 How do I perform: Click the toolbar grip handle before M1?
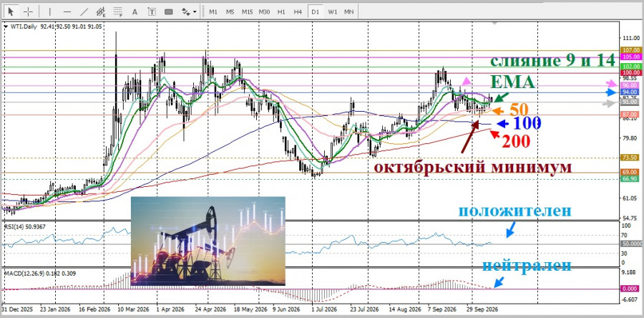[203, 11]
